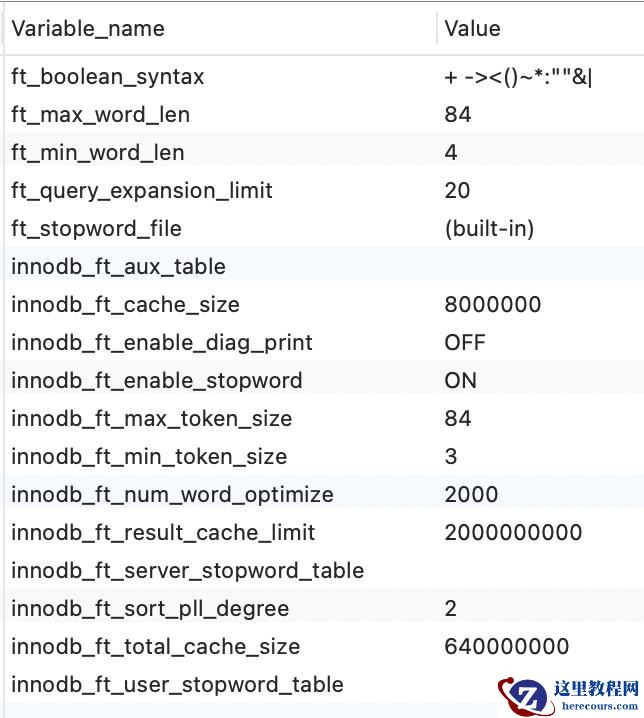The height and width of the screenshot is (718, 644).
Task: Click the innodb_ft_min_token_size variable
Action: [149, 457]
